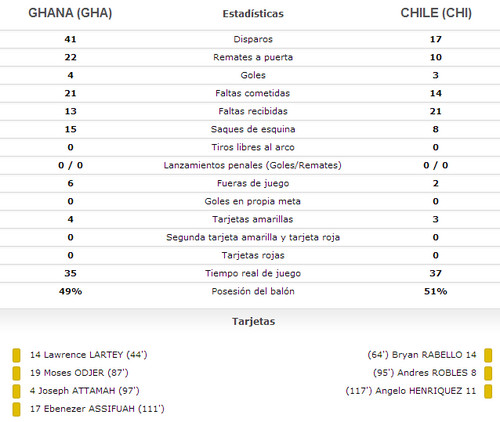Select the CHILE (CHI) team heading
The image size is (500, 422).
click(x=436, y=13)
